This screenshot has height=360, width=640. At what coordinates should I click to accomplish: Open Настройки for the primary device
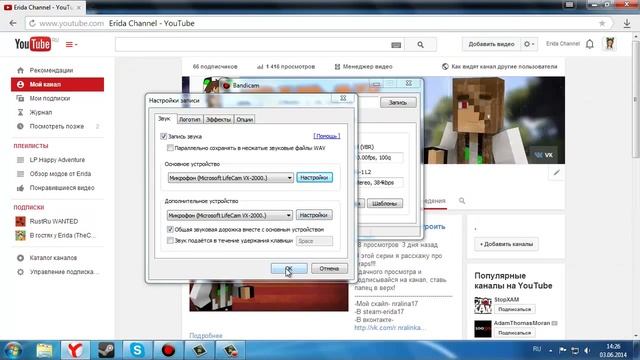(314, 178)
